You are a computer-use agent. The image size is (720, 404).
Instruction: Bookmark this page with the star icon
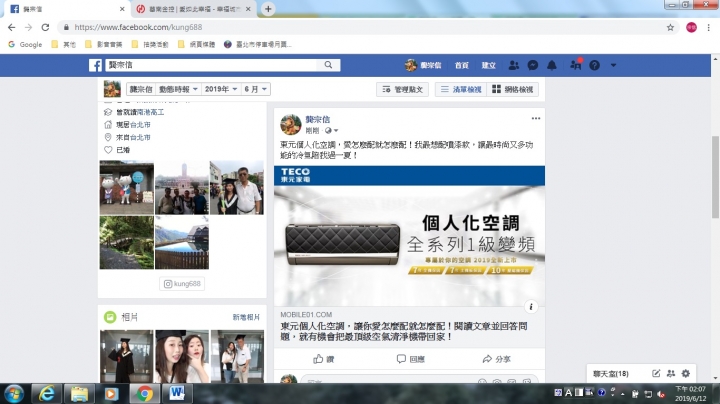point(670,28)
